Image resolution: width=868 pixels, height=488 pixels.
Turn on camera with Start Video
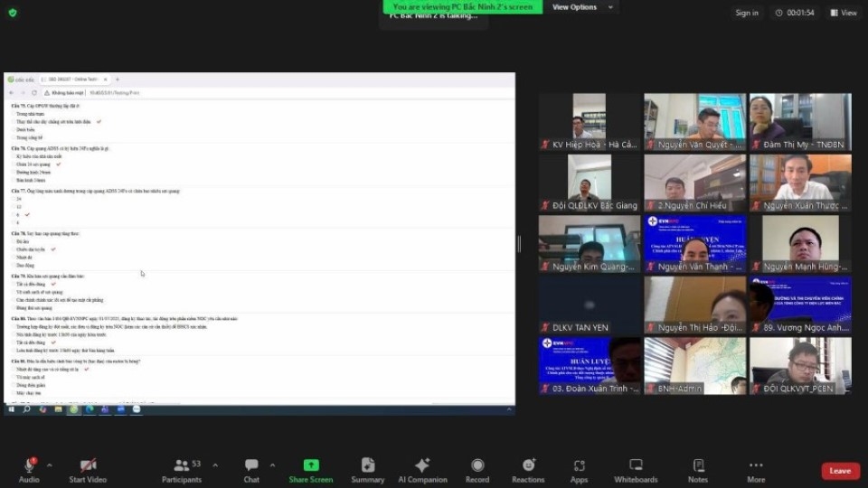(88, 469)
